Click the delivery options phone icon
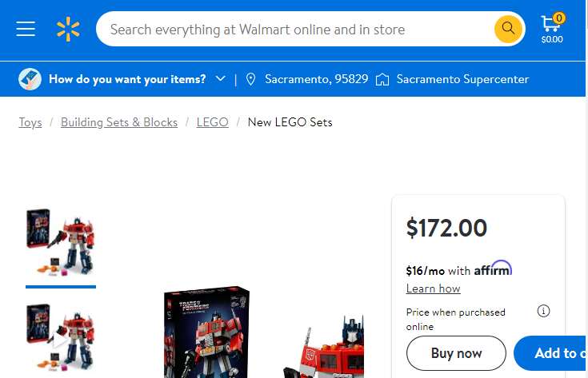The width and height of the screenshot is (588, 378). click(30, 79)
